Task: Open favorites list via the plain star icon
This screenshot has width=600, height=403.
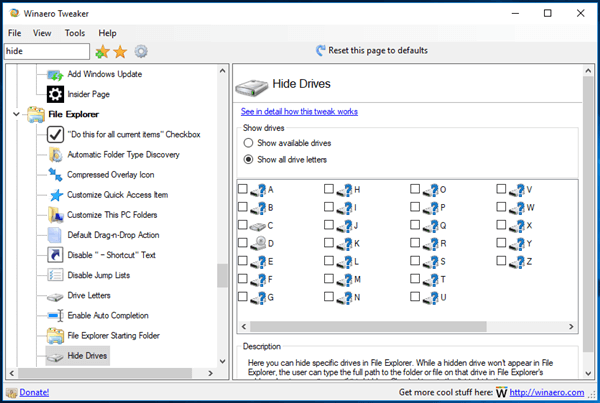Action: [120, 51]
